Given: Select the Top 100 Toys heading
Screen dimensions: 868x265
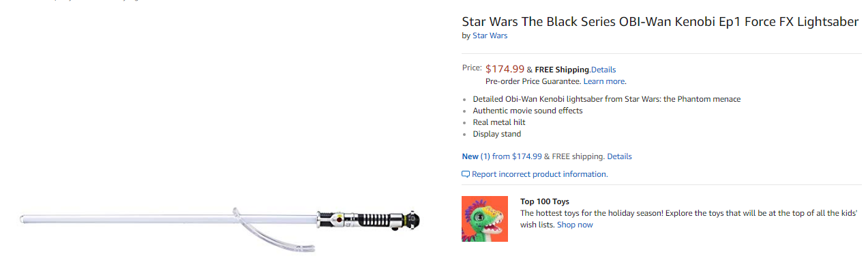Looking at the screenshot, I should click(x=545, y=201).
